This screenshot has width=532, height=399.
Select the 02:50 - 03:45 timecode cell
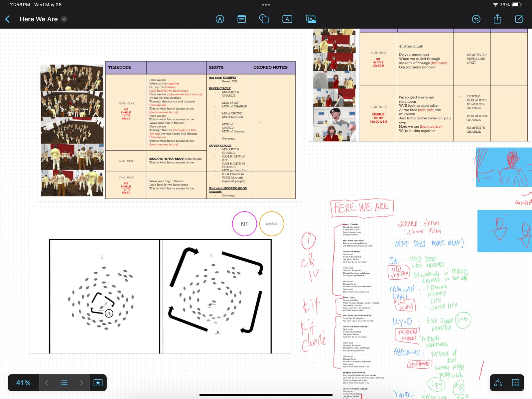[x=126, y=112]
